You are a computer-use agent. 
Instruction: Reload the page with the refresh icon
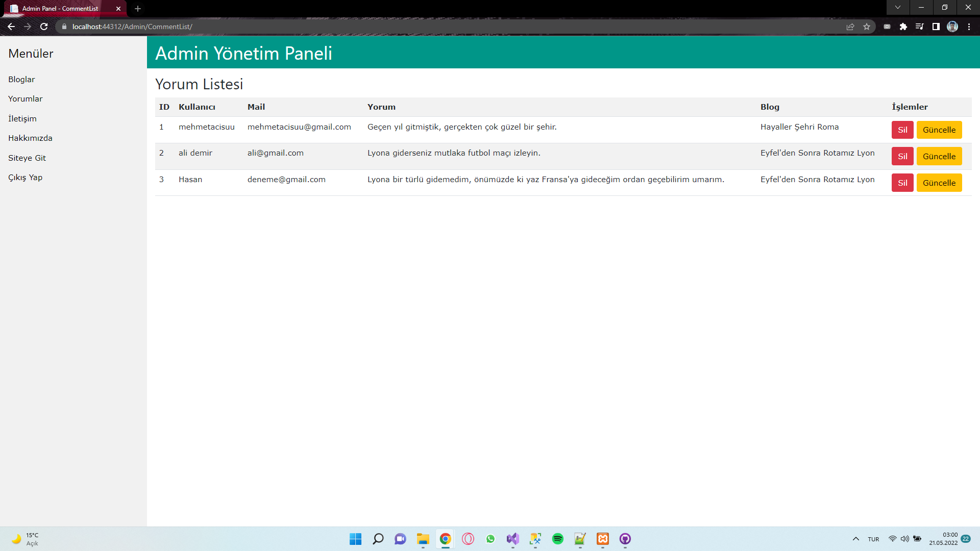point(44,27)
